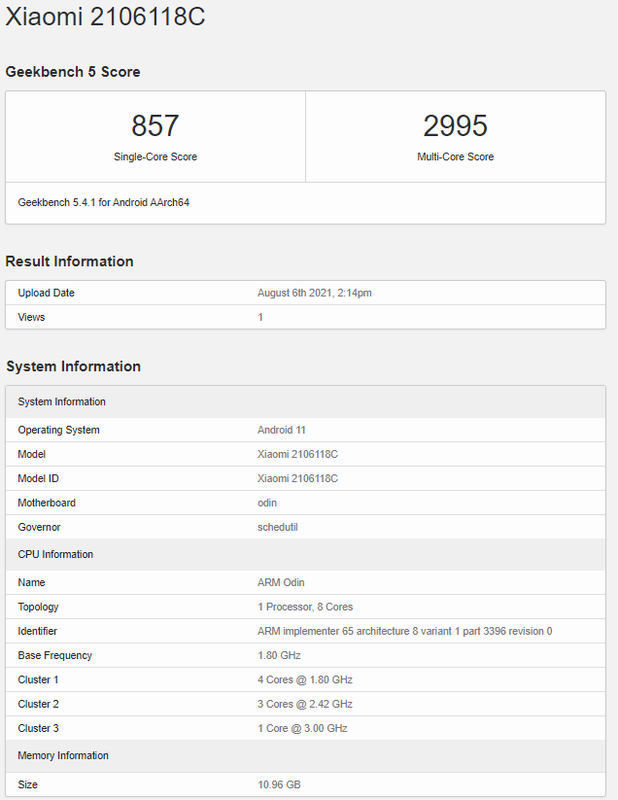The width and height of the screenshot is (618, 800).
Task: Click the Result Information heading
Action: click(69, 261)
